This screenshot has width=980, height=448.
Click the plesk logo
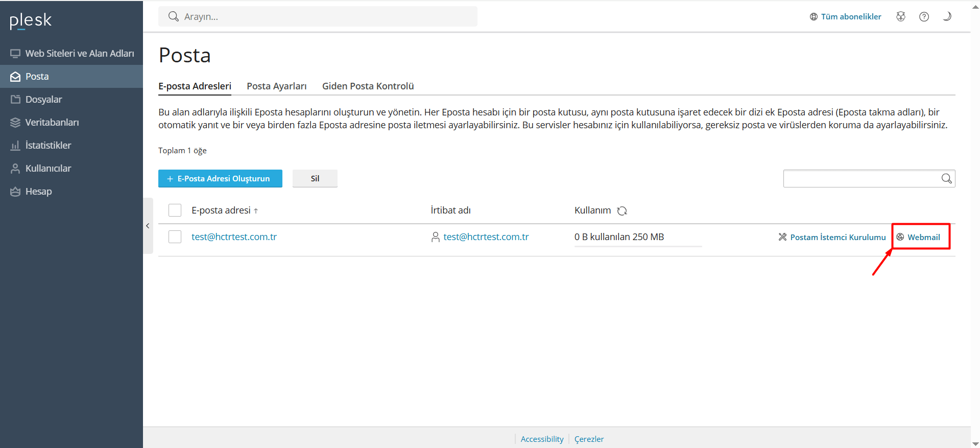pyautogui.click(x=31, y=20)
